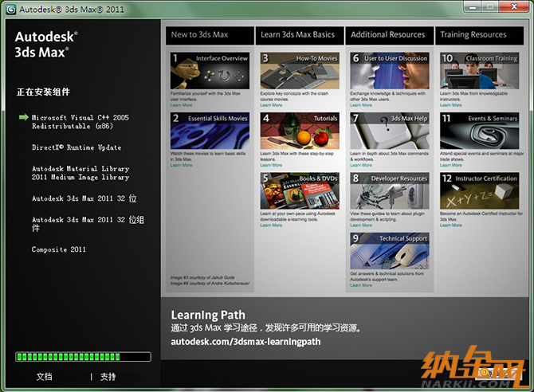Click Learn More under Essential Skills Movies
534x392 pixels.
181,165
